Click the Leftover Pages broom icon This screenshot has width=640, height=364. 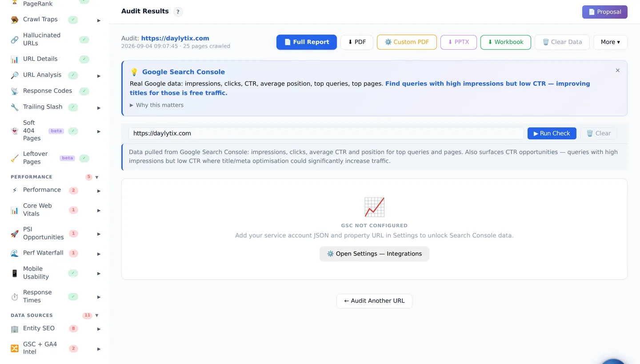(15, 158)
